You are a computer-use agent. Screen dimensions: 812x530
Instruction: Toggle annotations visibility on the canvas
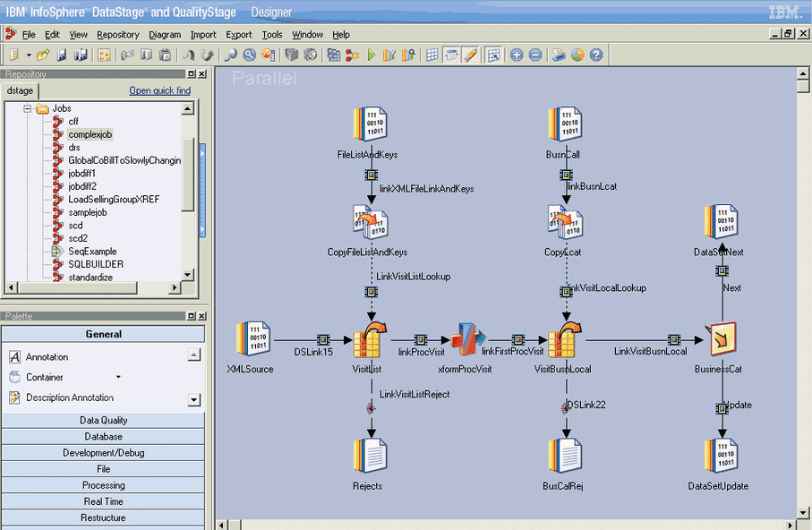click(471, 55)
